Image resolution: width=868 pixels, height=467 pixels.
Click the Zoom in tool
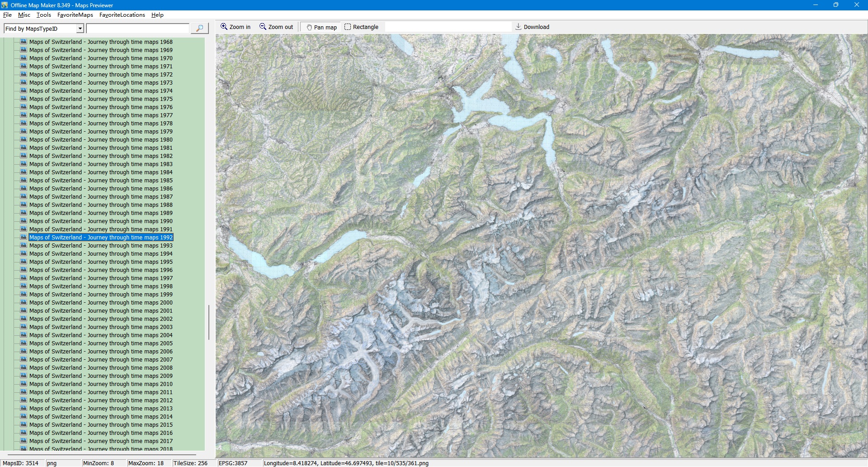coord(236,27)
